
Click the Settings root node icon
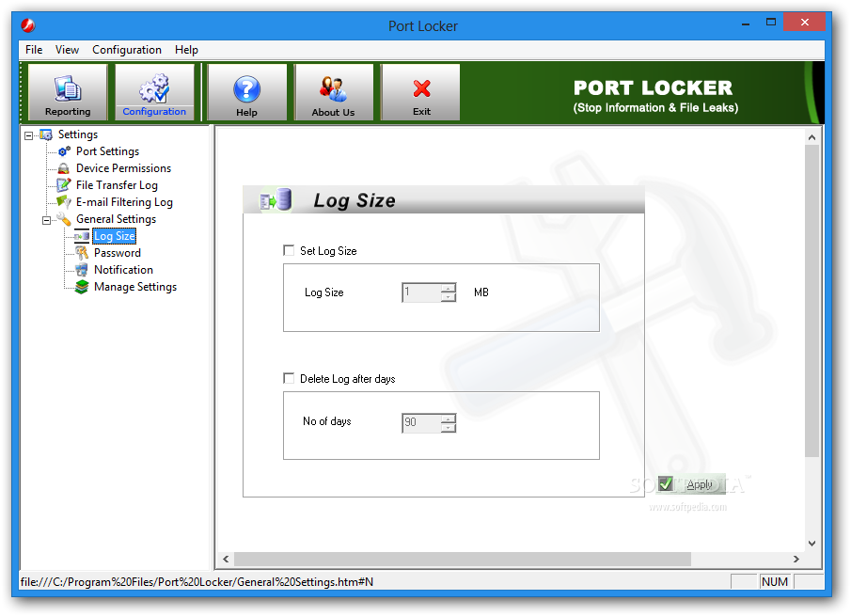[46, 134]
